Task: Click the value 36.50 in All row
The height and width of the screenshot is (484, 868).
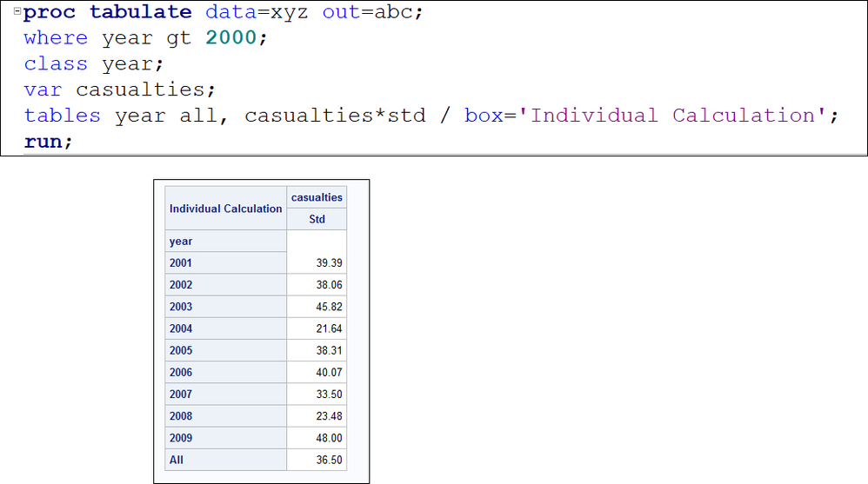Action: point(329,460)
